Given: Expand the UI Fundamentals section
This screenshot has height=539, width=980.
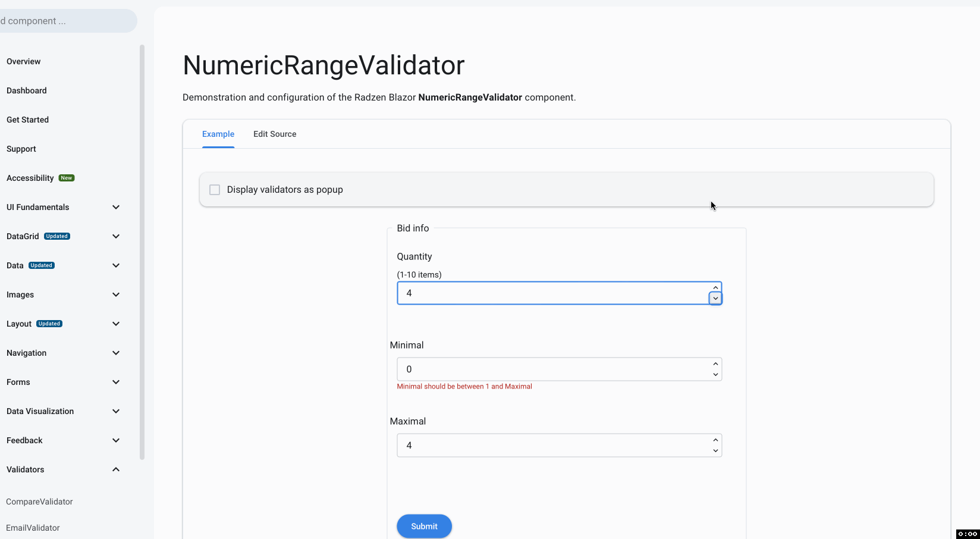Looking at the screenshot, I should [116, 207].
